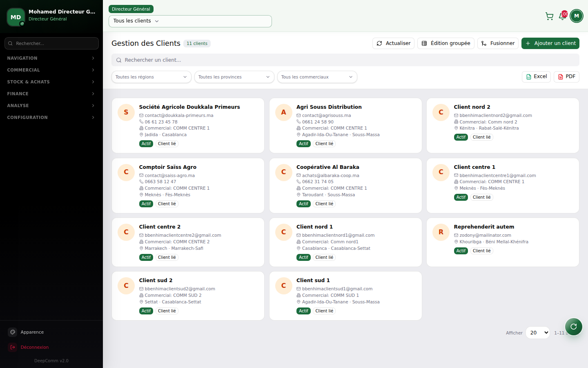Expand the Finance sidebar section
Viewport: 588px width, 368px height.
51,94
